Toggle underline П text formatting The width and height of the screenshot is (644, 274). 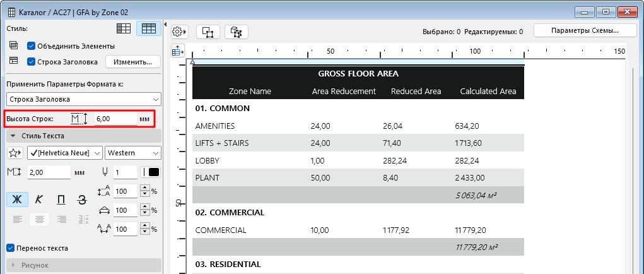[61, 200]
